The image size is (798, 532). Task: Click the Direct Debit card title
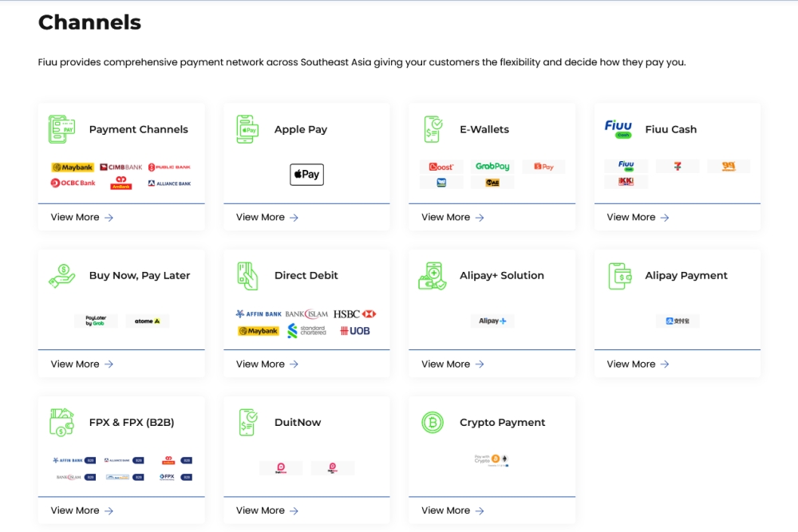[306, 276]
